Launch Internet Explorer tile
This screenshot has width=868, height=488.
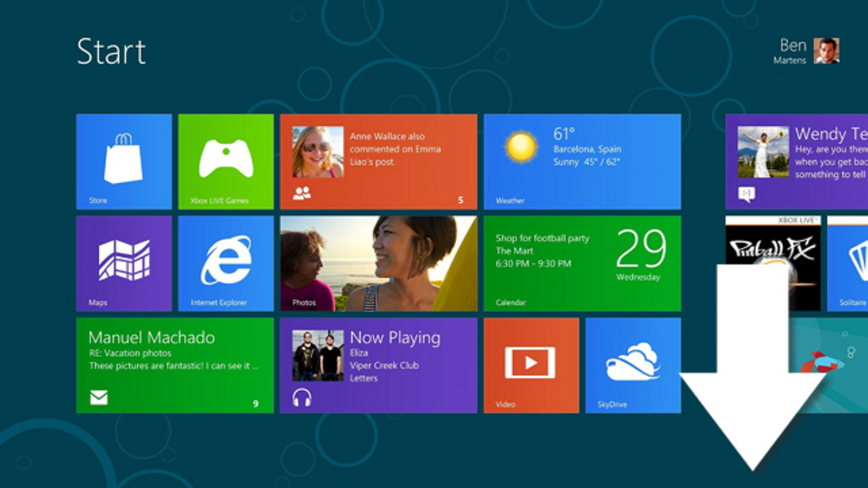[x=226, y=264]
